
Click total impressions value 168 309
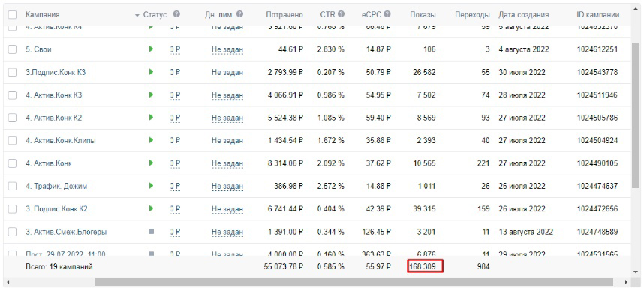(x=423, y=267)
